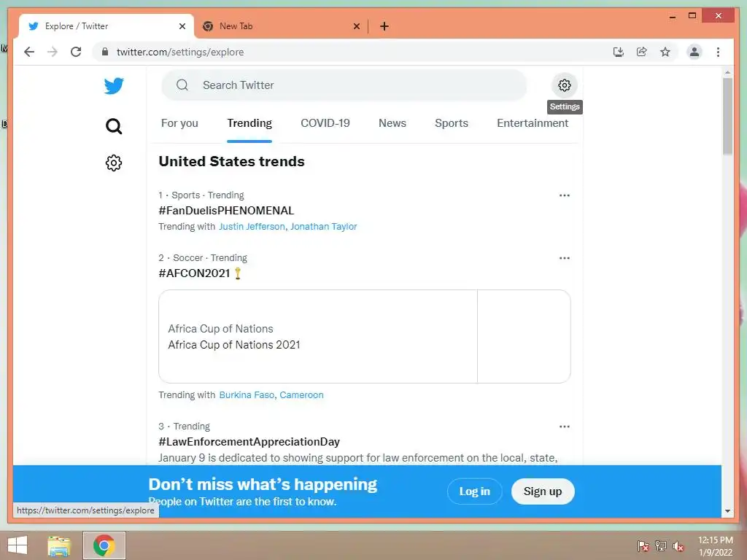Open the Entertainment tab
This screenshot has height=560, width=747.
pyautogui.click(x=533, y=123)
